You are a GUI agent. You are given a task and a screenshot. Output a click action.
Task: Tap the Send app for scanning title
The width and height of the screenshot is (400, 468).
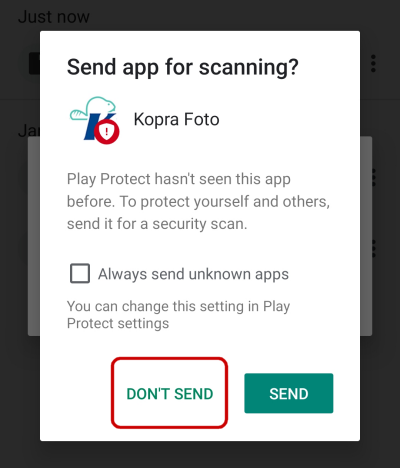pos(183,68)
